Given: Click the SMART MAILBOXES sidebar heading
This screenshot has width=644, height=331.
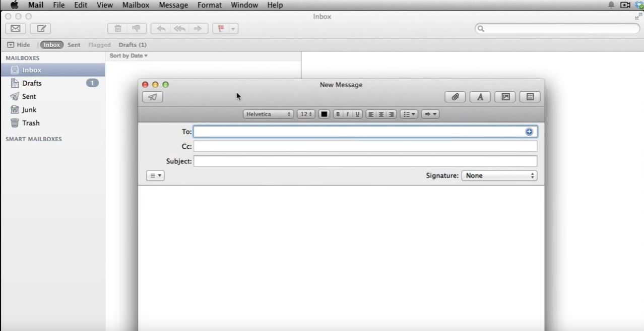Looking at the screenshot, I should point(34,139).
